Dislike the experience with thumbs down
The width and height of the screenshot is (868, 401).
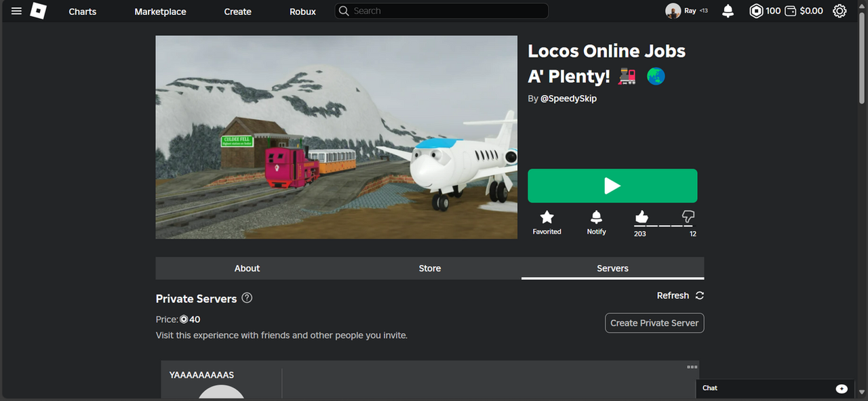tap(688, 217)
